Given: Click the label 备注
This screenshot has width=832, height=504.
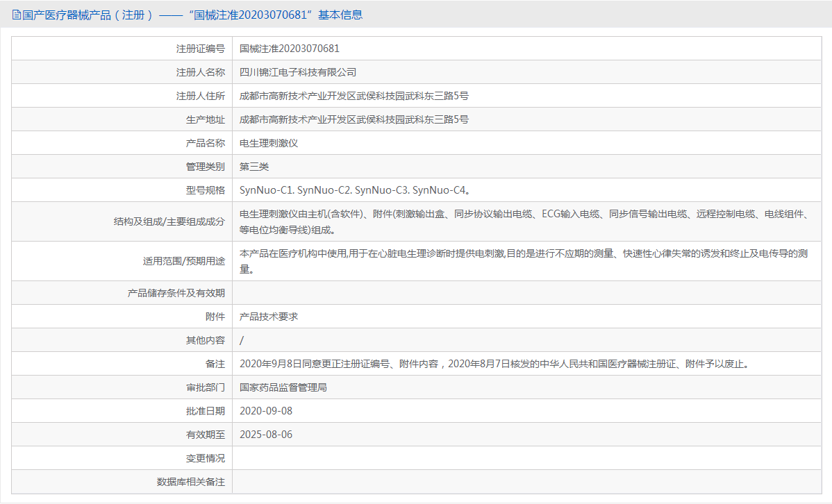Looking at the screenshot, I should [x=215, y=364].
